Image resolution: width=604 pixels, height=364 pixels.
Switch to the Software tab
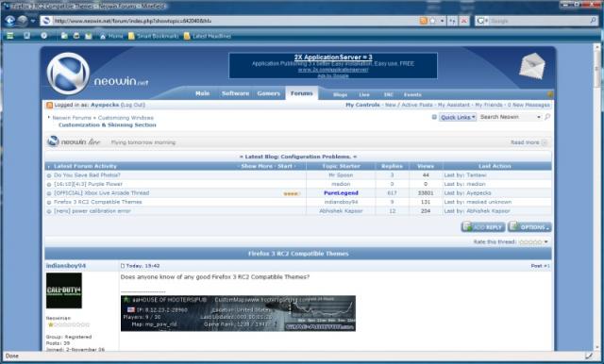click(235, 93)
